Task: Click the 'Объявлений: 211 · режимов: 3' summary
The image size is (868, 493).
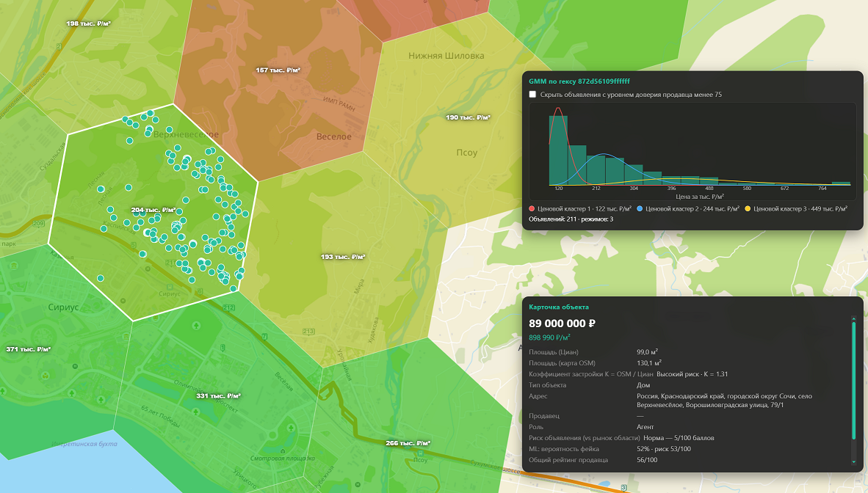Action: tap(571, 219)
